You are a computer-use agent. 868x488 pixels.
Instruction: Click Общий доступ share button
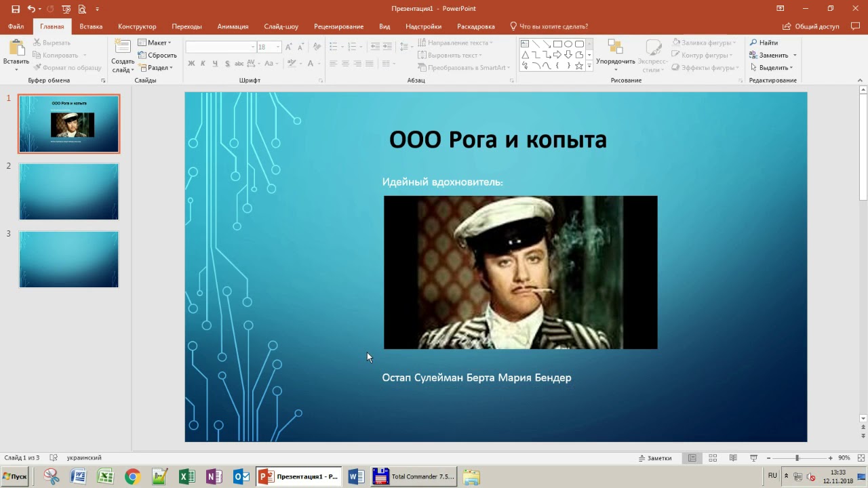point(811,26)
